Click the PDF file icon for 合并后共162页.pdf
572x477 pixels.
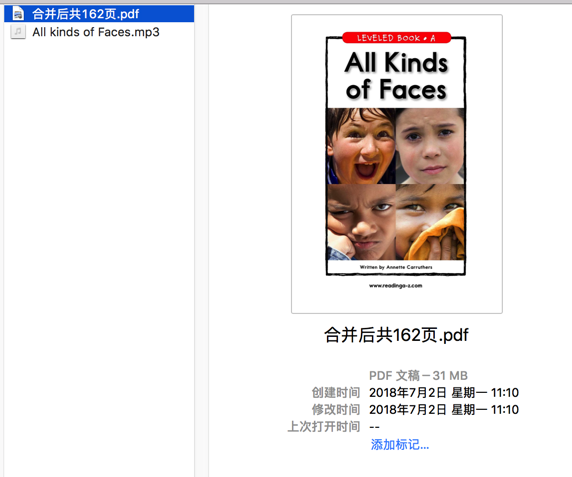click(18, 14)
